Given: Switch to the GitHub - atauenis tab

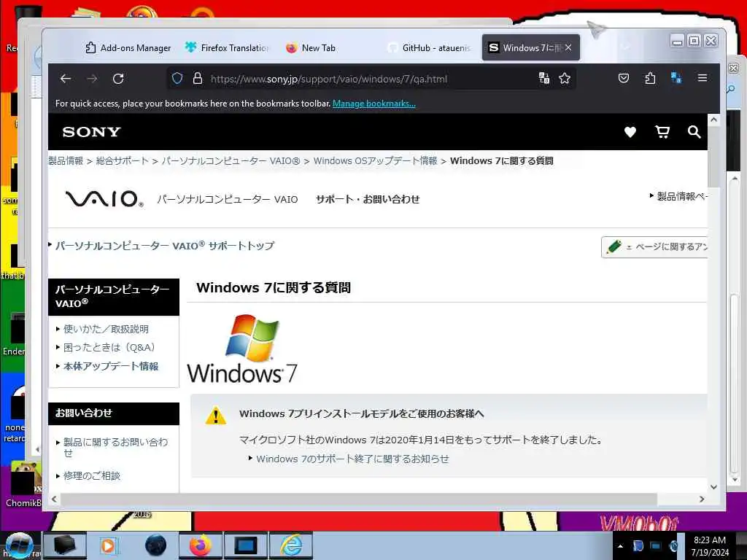Looking at the screenshot, I should coord(429,47).
